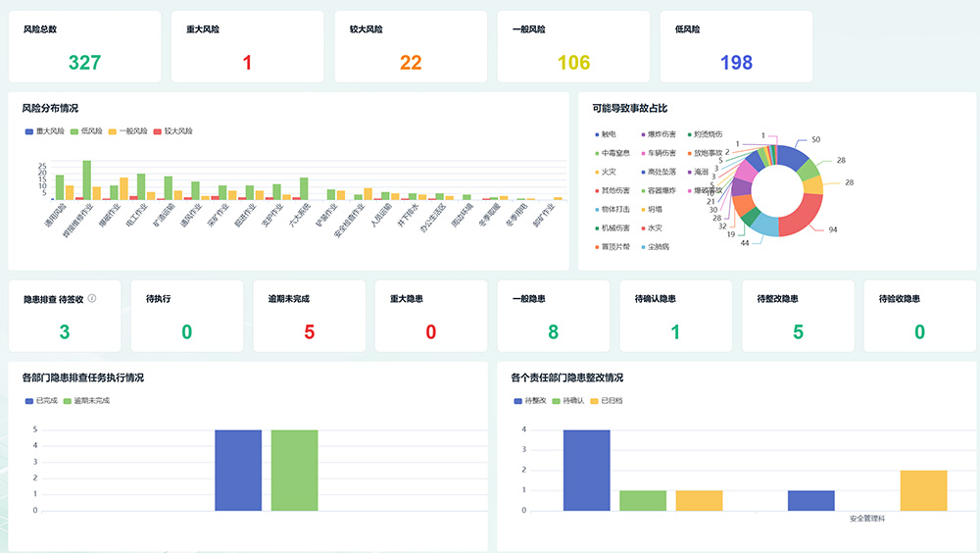Click the 各个责任部门隐患整改情况 title
This screenshot has width=980, height=553.
pyautogui.click(x=566, y=377)
